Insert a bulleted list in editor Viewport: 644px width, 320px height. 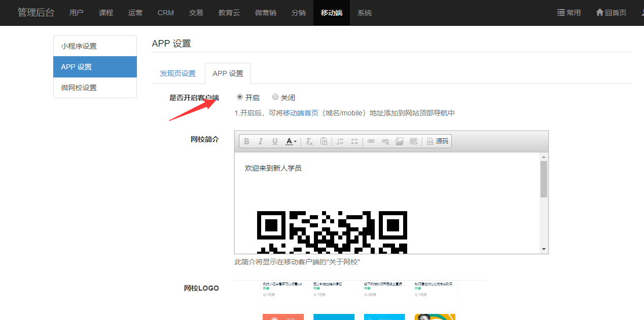(x=354, y=141)
